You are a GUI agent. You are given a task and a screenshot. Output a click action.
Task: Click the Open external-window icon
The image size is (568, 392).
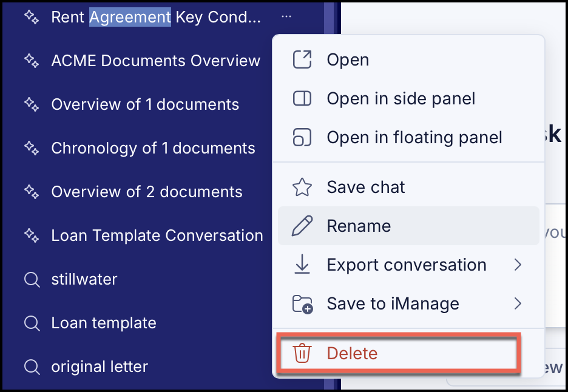tap(302, 60)
